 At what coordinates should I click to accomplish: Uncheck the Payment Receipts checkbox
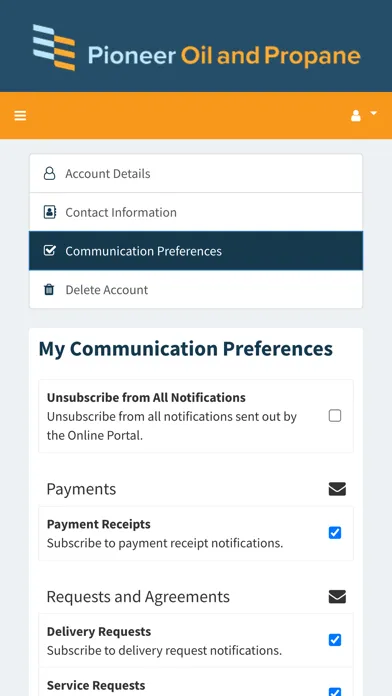(x=335, y=533)
